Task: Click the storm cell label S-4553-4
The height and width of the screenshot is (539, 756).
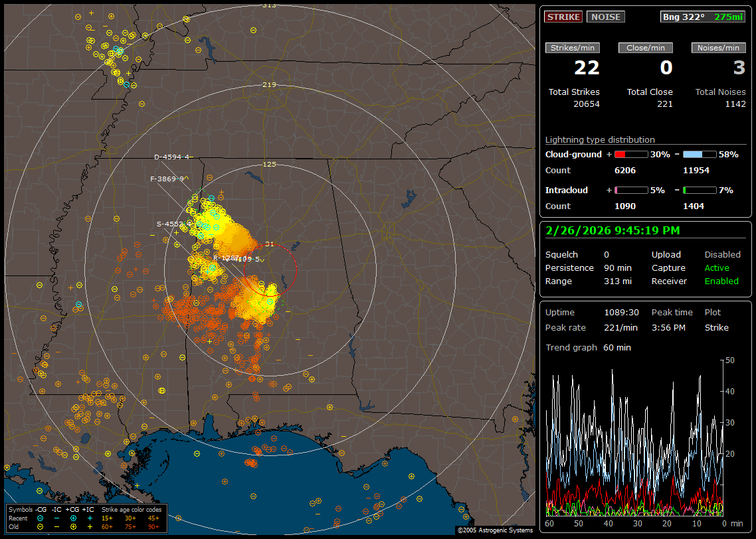Action: (x=171, y=224)
